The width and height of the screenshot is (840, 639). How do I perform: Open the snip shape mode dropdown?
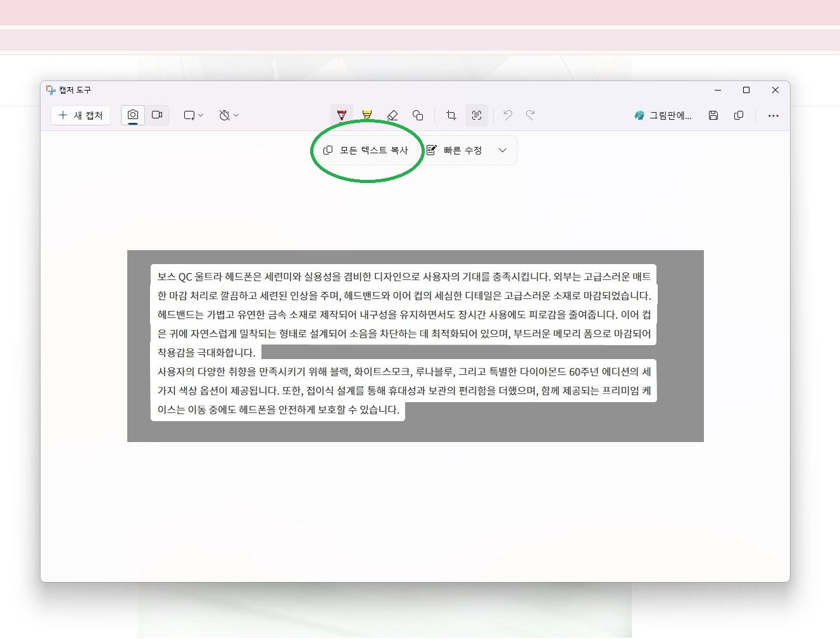click(193, 115)
